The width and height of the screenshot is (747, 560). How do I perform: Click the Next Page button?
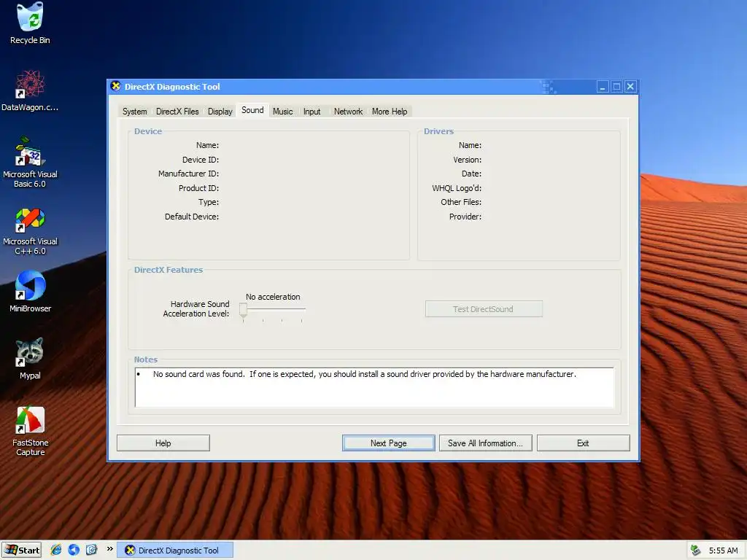pos(388,443)
